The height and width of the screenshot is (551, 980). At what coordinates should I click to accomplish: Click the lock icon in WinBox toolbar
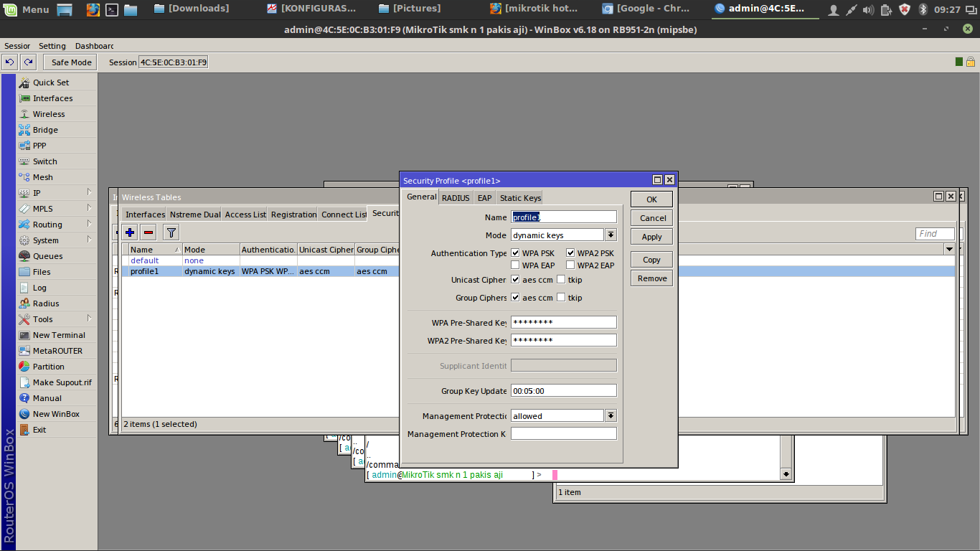tap(971, 62)
